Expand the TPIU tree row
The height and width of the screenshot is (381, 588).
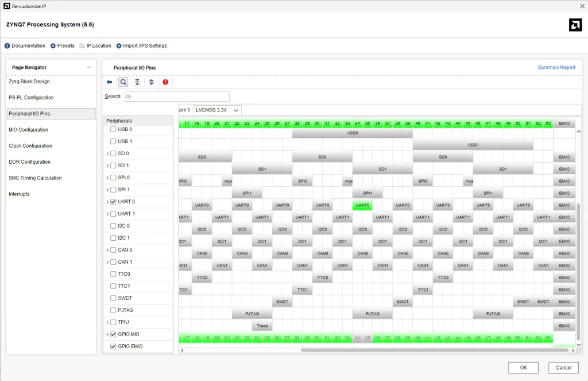pyautogui.click(x=107, y=322)
